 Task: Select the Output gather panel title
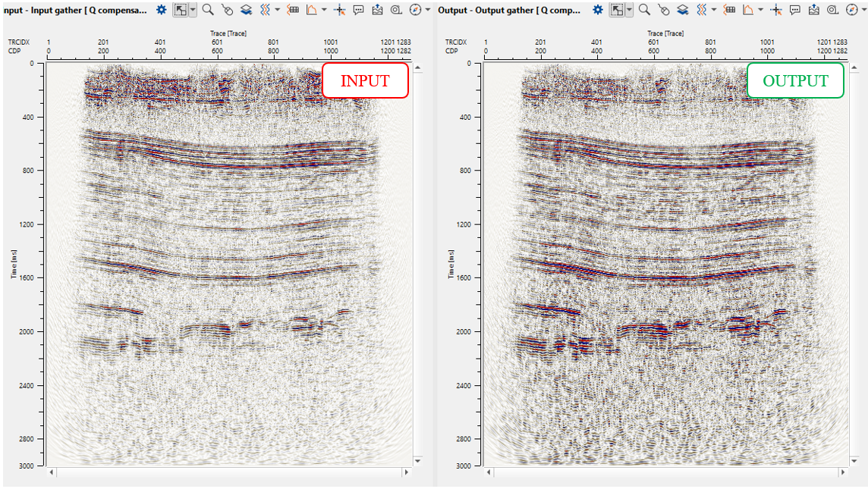(x=511, y=10)
